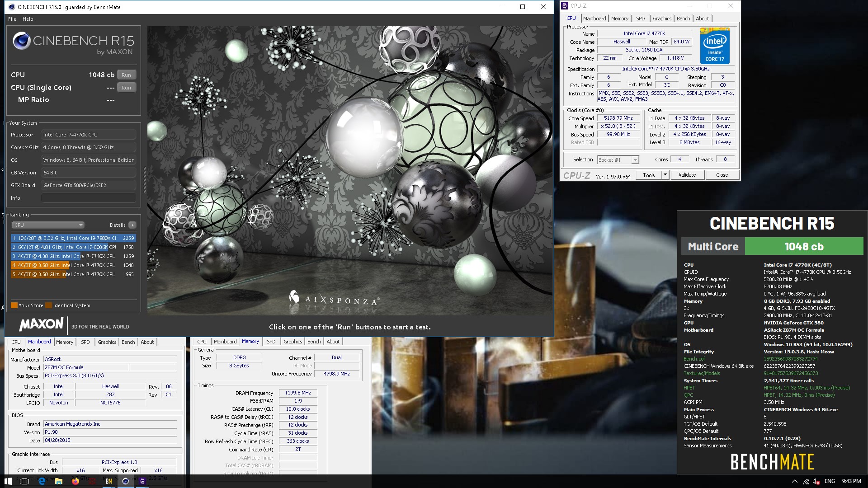Open Task View from the taskbar
The image size is (868, 488).
[x=24, y=481]
